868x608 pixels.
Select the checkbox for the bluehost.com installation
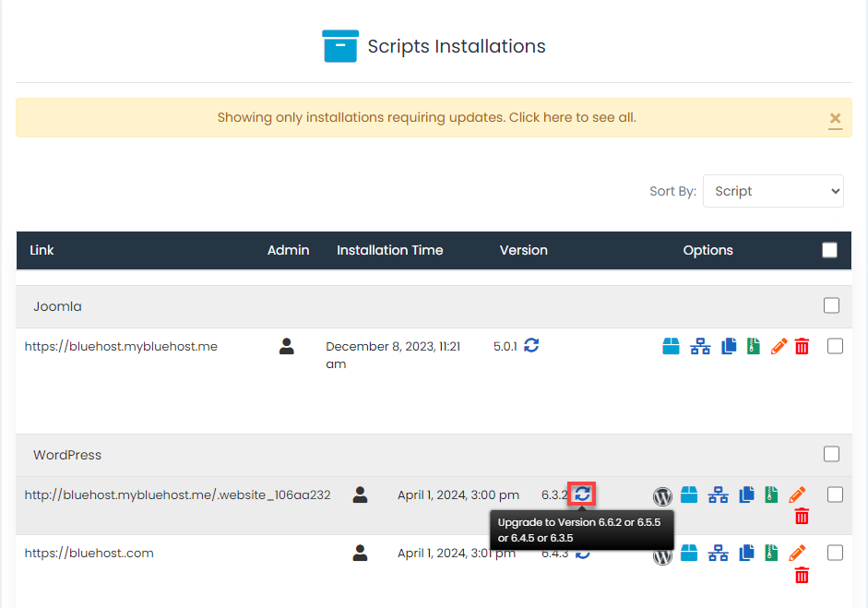click(835, 554)
